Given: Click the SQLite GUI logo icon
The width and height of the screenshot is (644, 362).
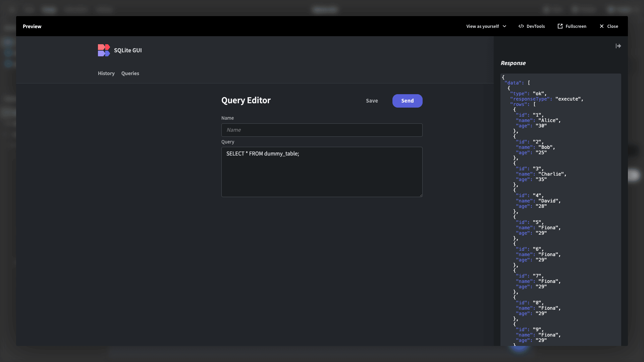Looking at the screenshot, I should coord(104,50).
